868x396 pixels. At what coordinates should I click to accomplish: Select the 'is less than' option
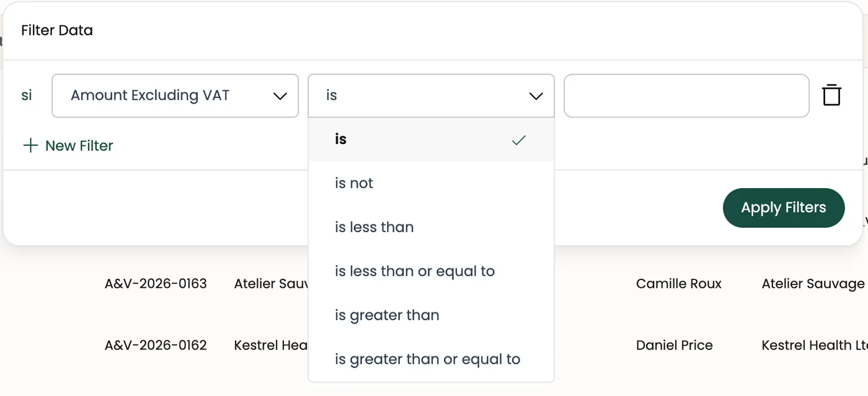(x=431, y=227)
